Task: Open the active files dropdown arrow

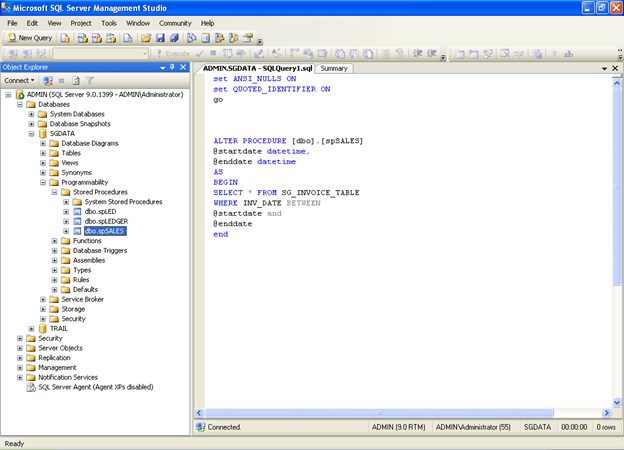Action: (604, 68)
